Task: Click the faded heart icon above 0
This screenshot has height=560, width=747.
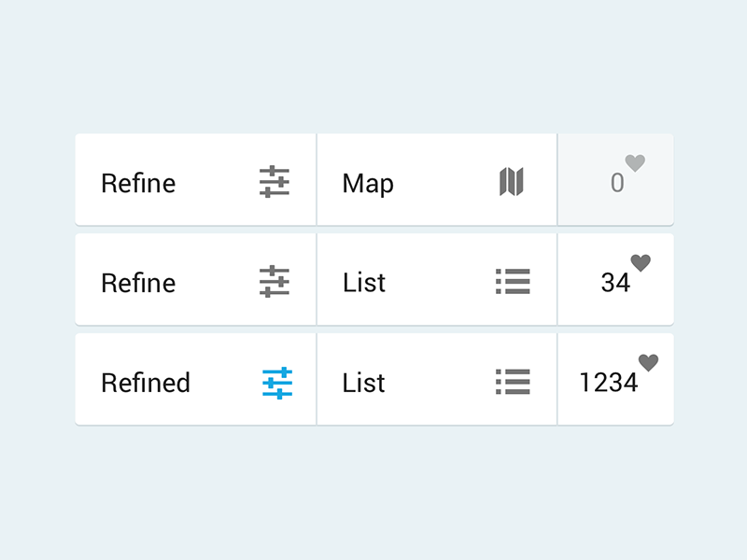Action: 635,164
